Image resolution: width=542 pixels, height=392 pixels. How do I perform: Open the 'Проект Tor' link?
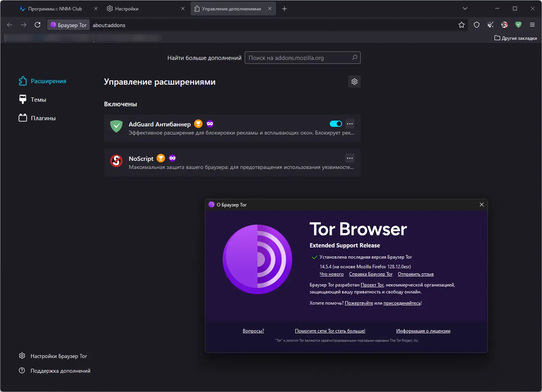pyautogui.click(x=372, y=285)
